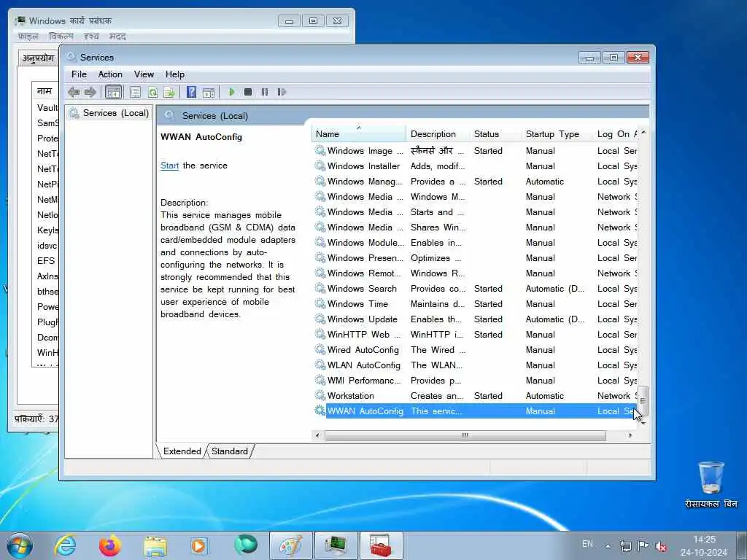Click the vertical scrollbar up arrow

tap(643, 133)
